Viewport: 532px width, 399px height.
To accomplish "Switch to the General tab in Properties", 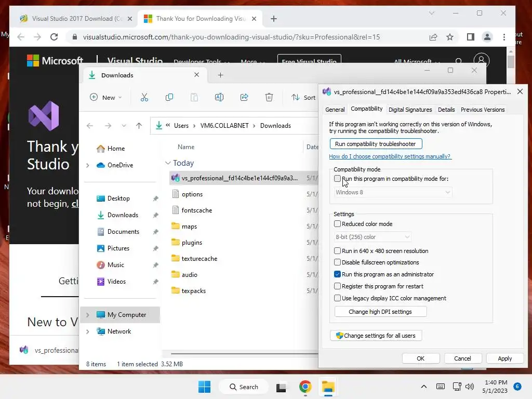I will (x=335, y=110).
